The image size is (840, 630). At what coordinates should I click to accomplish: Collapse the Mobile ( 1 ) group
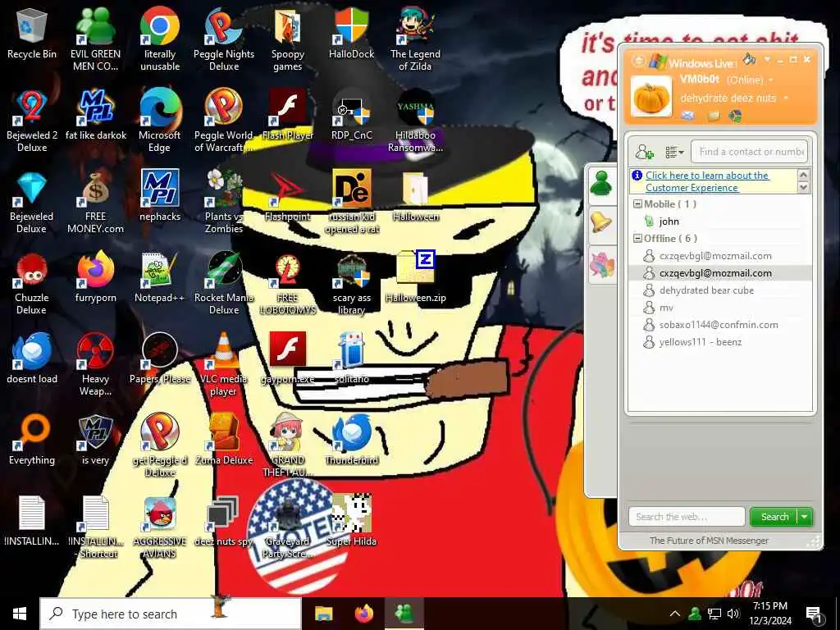(637, 204)
